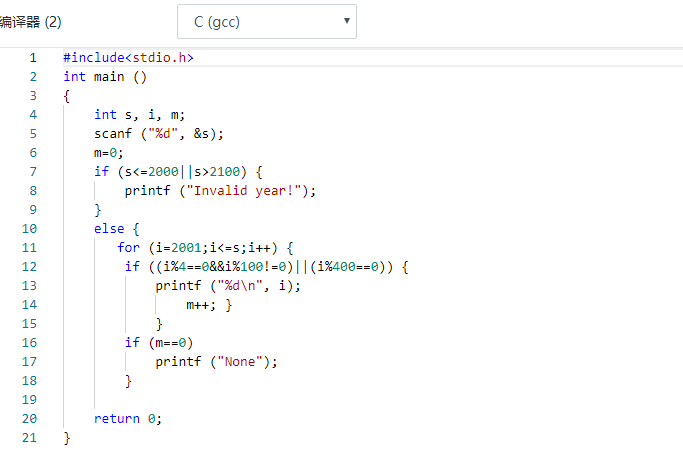This screenshot has height=458, width=683.
Task: Click line number 10 in the gutter
Action: [x=29, y=229]
